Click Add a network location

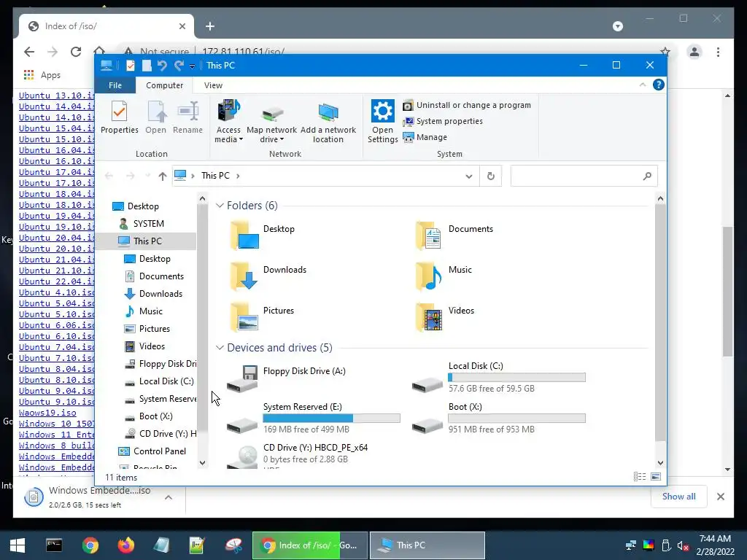tap(328, 122)
